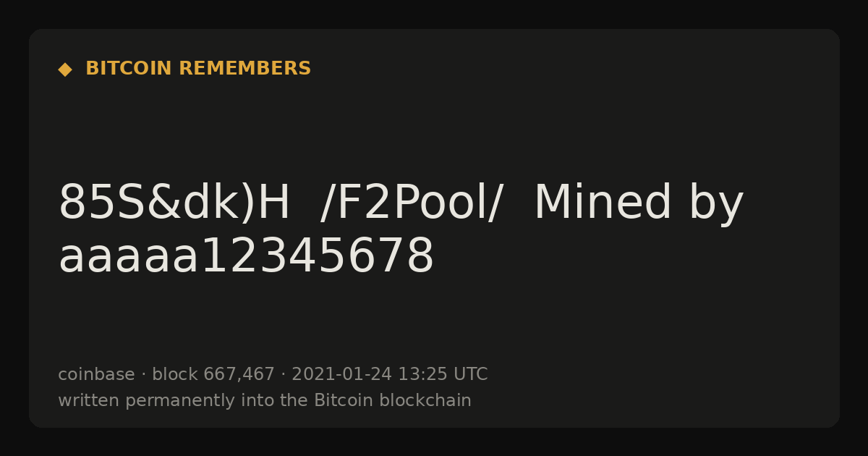Screen dimensions: 868x456
Task: Click the number 667,467
Action: tap(239, 375)
